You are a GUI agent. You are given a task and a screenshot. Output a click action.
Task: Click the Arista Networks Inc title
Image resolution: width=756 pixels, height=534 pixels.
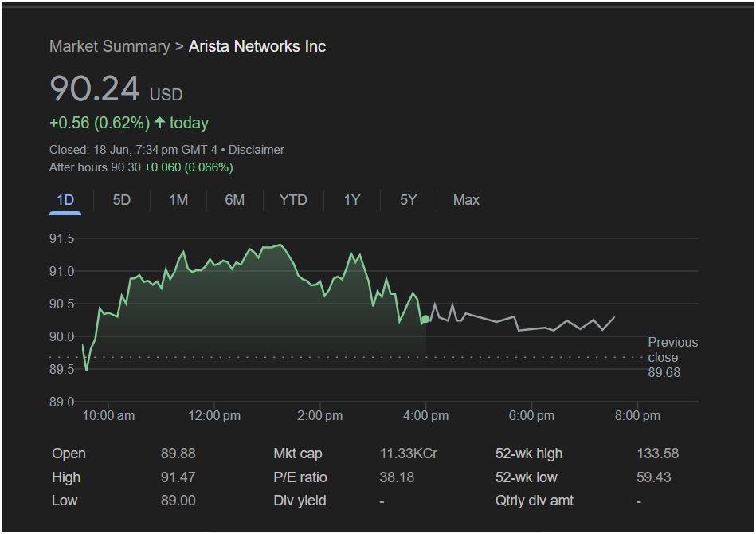(257, 46)
